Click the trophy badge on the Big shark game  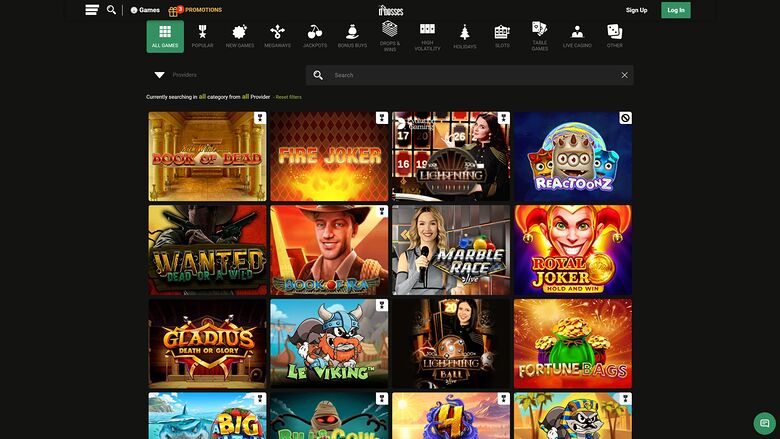coord(260,399)
